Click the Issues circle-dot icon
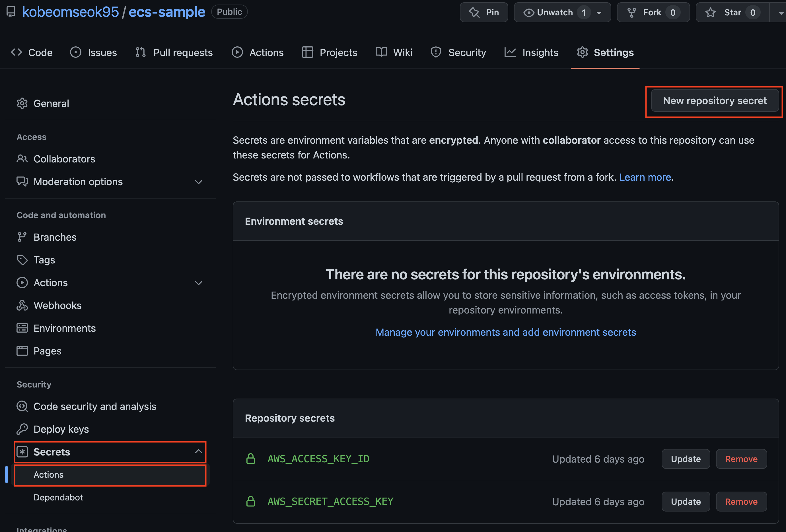The image size is (786, 532). pos(76,52)
